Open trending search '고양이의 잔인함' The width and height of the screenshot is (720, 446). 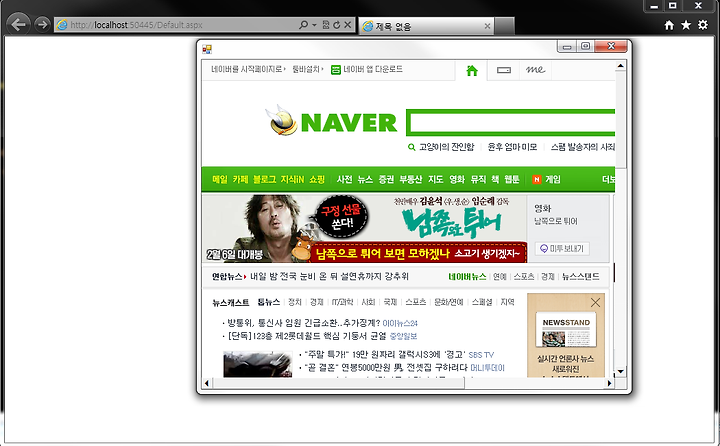click(x=446, y=147)
